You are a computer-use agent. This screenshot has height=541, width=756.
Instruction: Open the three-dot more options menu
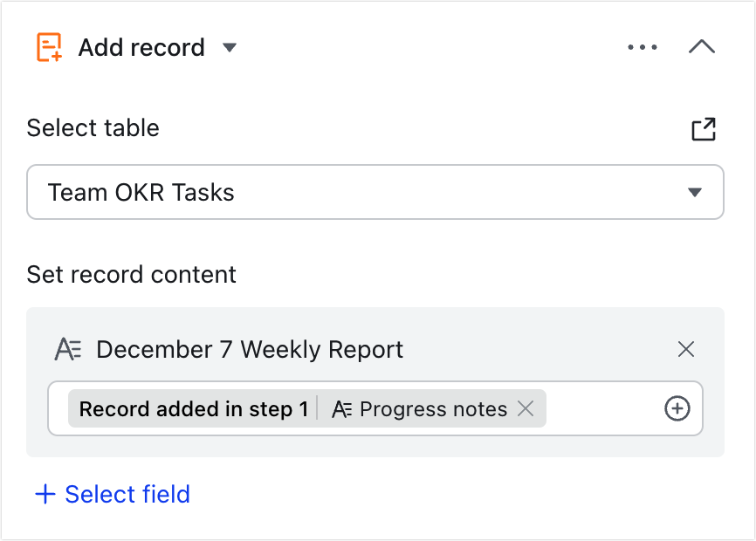coord(643,47)
